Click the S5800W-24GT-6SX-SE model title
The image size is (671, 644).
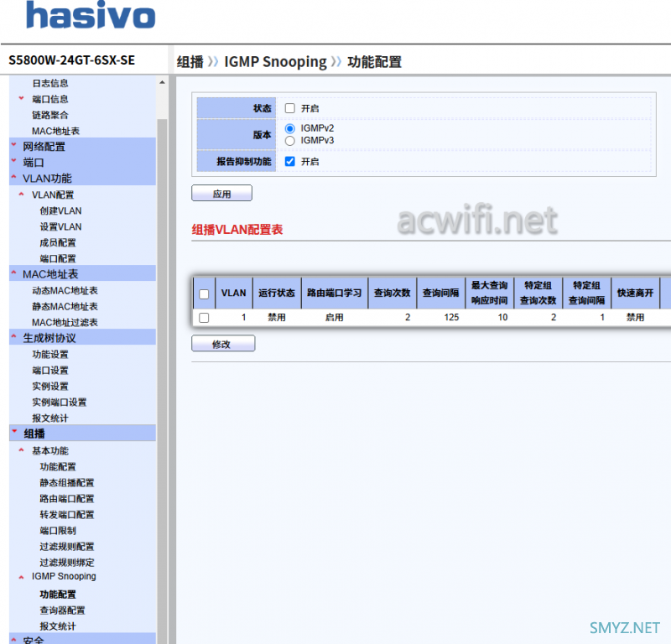(72, 60)
